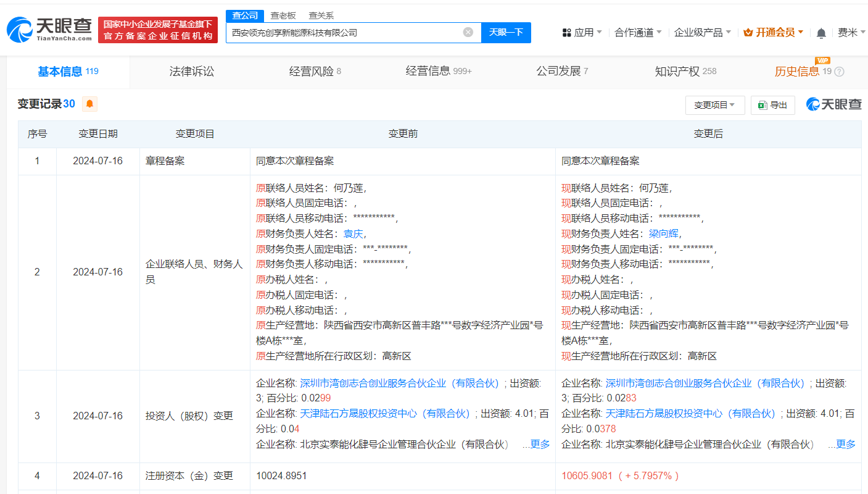
Task: Switch to the 查老板 search tab
Action: [x=281, y=15]
